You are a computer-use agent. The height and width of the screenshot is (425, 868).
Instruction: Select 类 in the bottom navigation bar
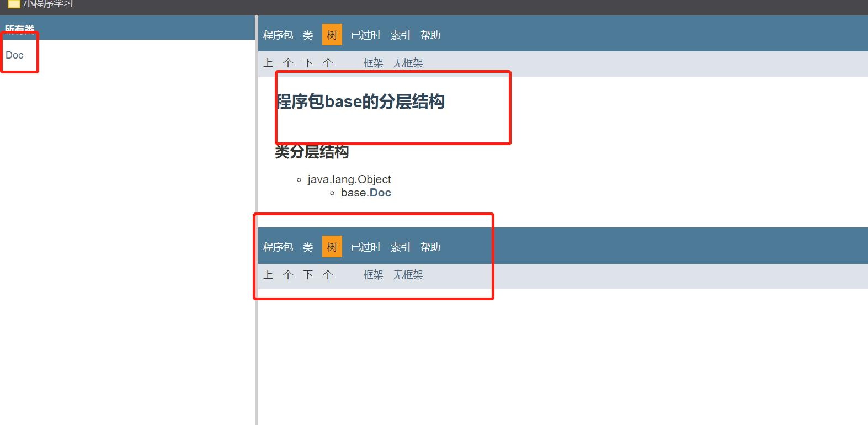pos(308,247)
